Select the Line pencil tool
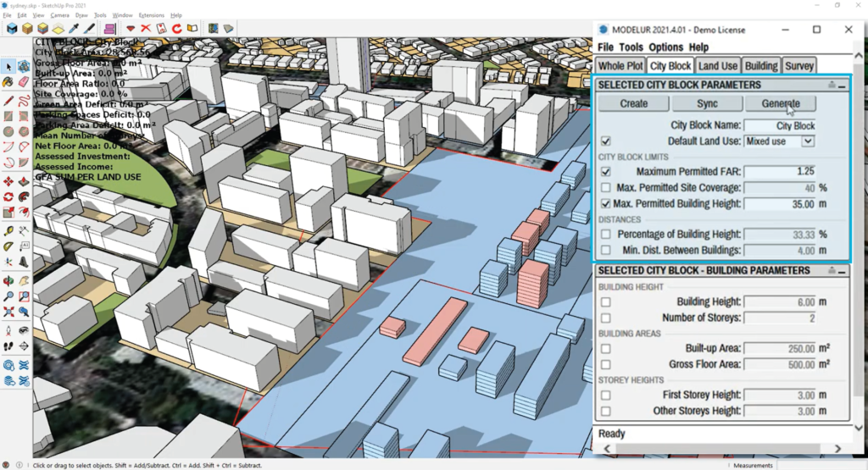The height and width of the screenshot is (470, 868). tap(8, 101)
